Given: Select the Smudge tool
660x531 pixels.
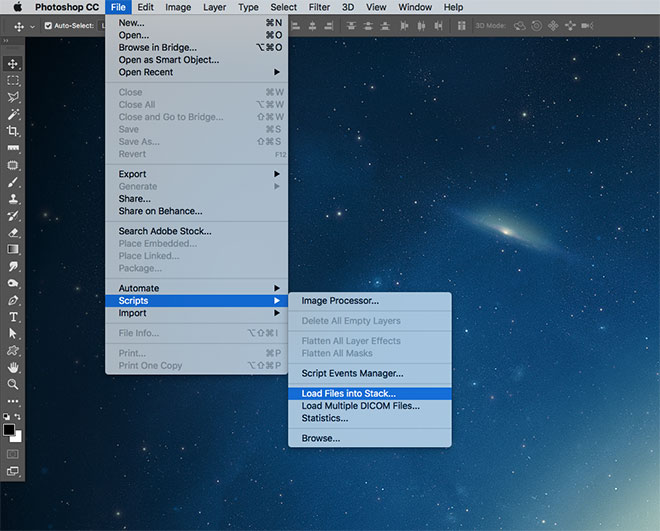Looking at the screenshot, I should (13, 266).
